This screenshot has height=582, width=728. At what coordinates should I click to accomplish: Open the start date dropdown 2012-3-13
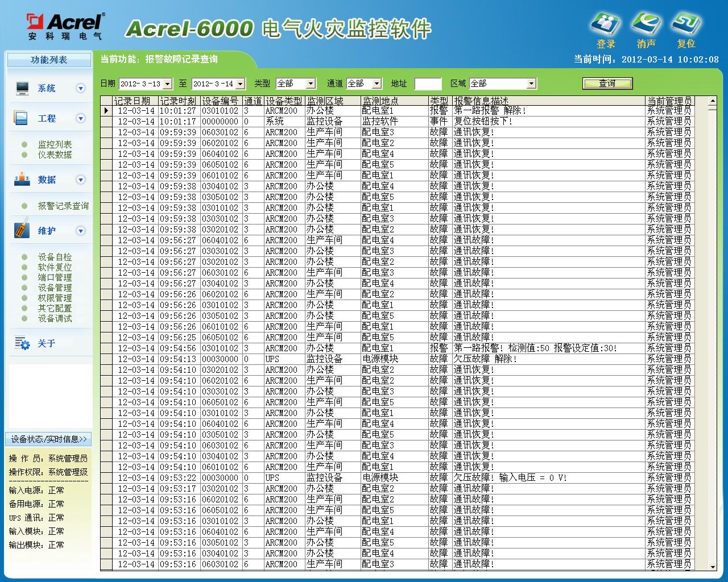click(167, 84)
